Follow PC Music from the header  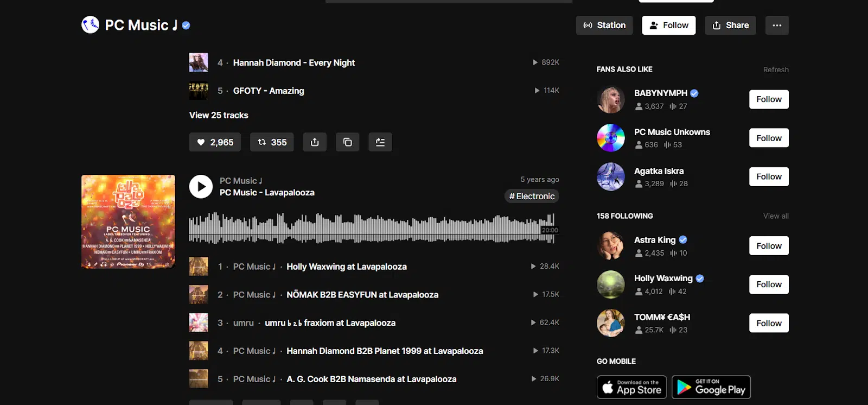[669, 26]
